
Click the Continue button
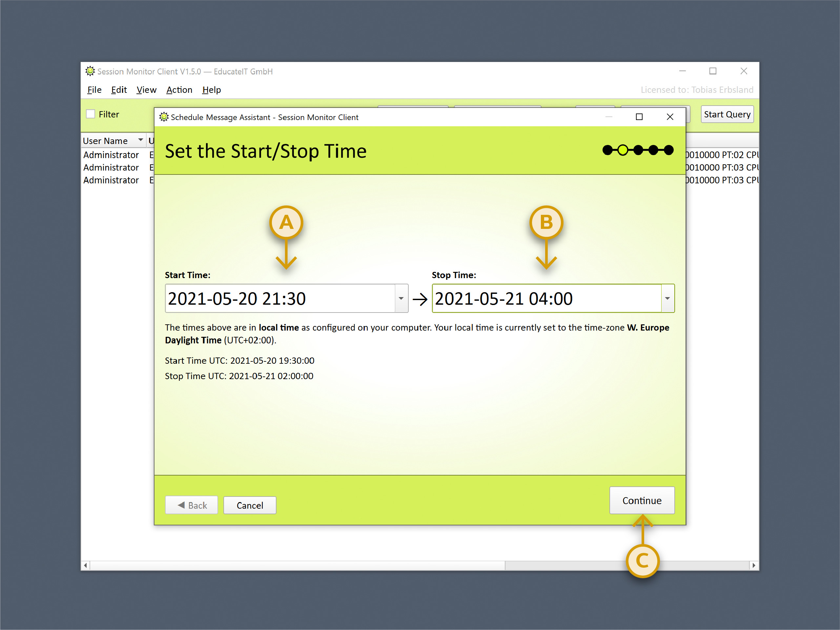click(642, 500)
